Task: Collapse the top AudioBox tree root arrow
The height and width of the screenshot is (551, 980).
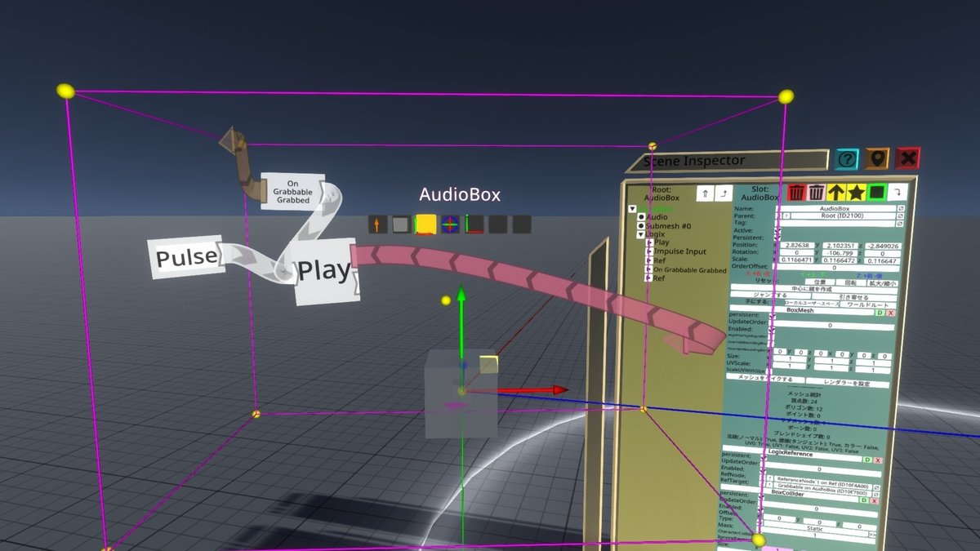Action: pos(632,209)
